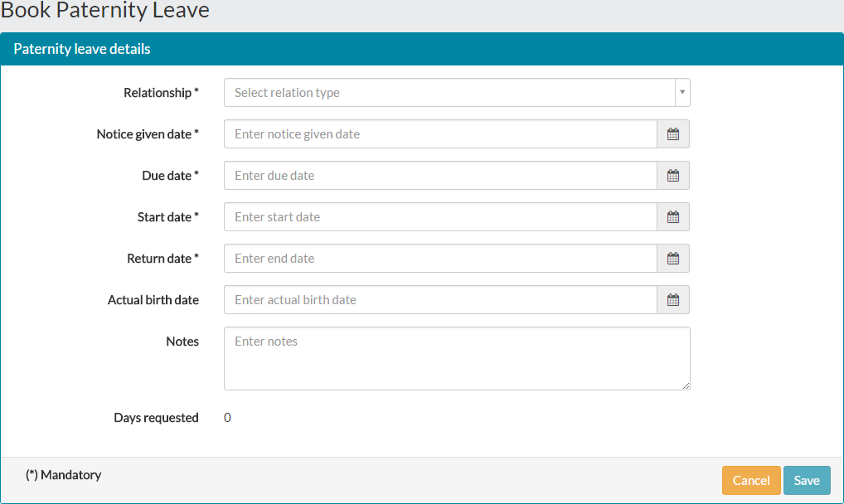Focus the Enter notice given date field
This screenshot has height=504, width=844.
(x=440, y=134)
